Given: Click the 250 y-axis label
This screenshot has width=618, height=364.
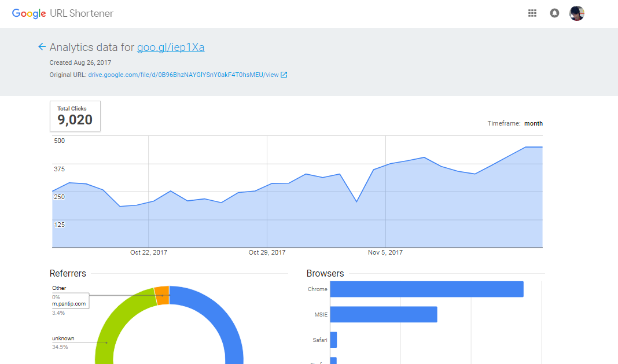Looking at the screenshot, I should click(x=59, y=197).
